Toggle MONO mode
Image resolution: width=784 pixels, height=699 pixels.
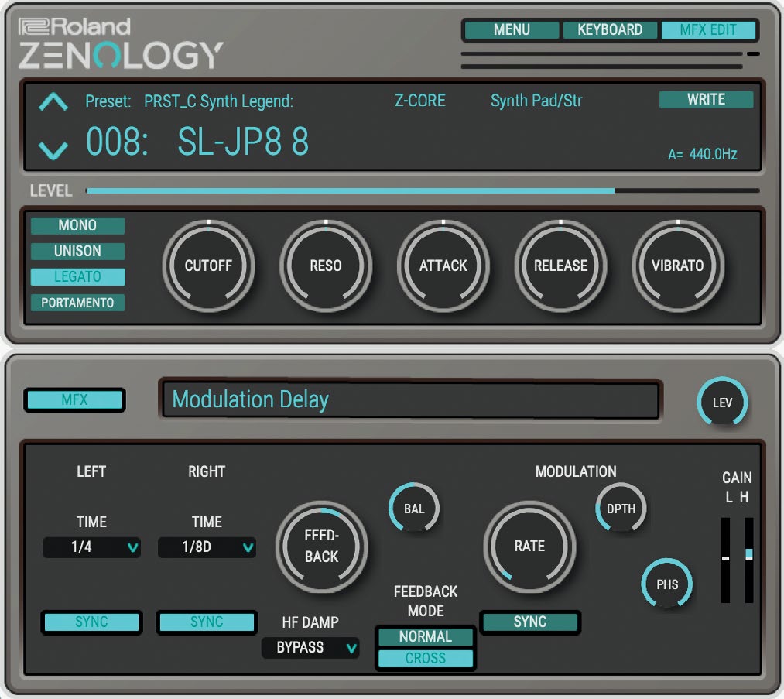77,225
